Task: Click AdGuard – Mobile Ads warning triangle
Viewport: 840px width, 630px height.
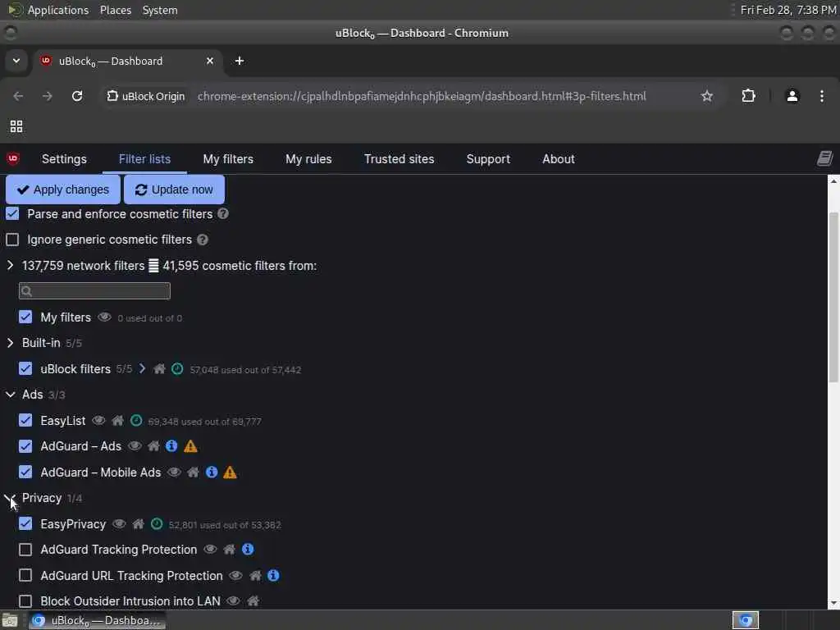Action: (230, 472)
